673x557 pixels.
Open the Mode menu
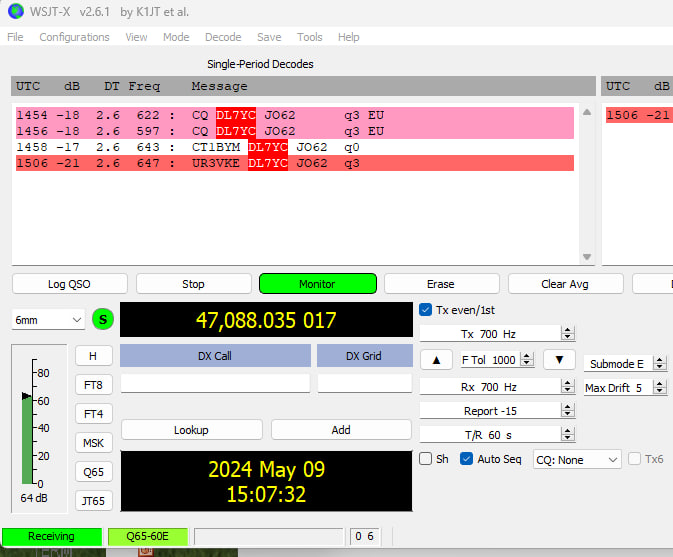pyautogui.click(x=176, y=37)
